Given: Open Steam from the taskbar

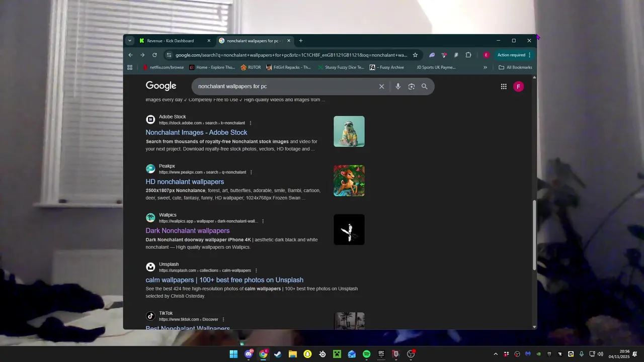Looking at the screenshot, I should click(x=278, y=354).
